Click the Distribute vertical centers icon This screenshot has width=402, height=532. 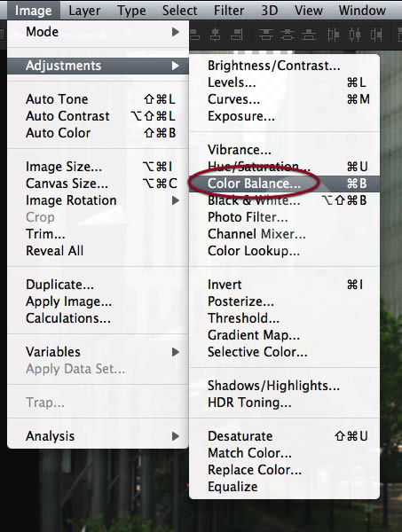pos(288,35)
